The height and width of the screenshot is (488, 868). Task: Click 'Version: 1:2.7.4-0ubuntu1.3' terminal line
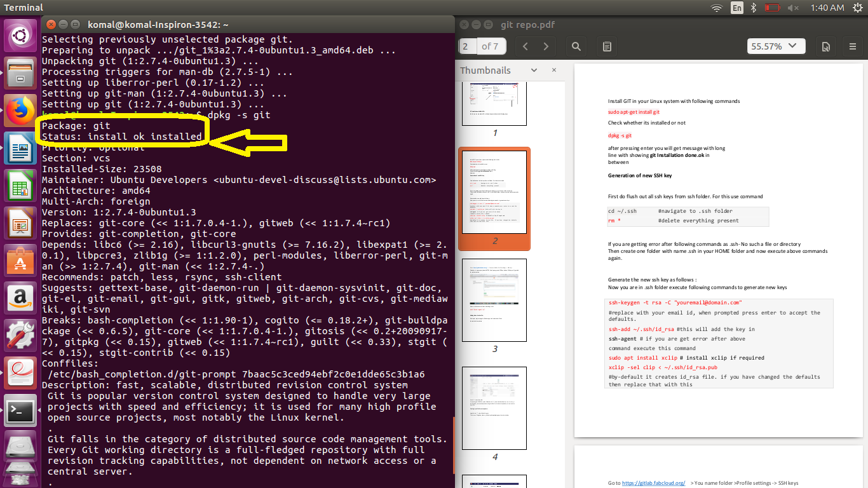tap(119, 212)
